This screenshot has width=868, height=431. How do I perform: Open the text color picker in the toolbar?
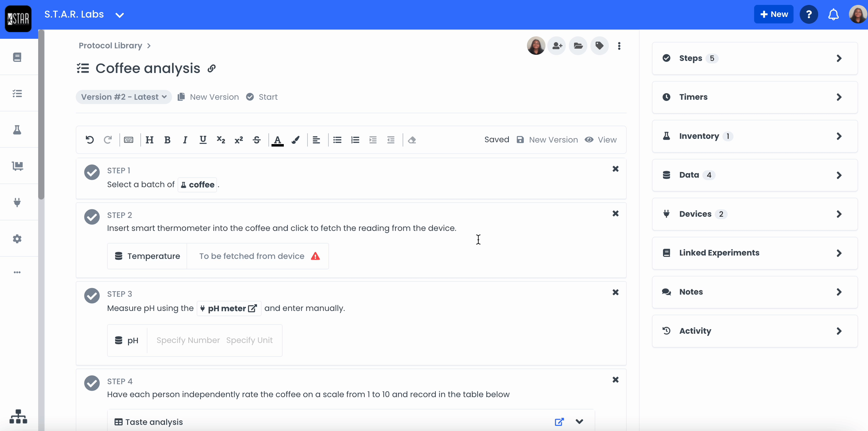(x=277, y=140)
